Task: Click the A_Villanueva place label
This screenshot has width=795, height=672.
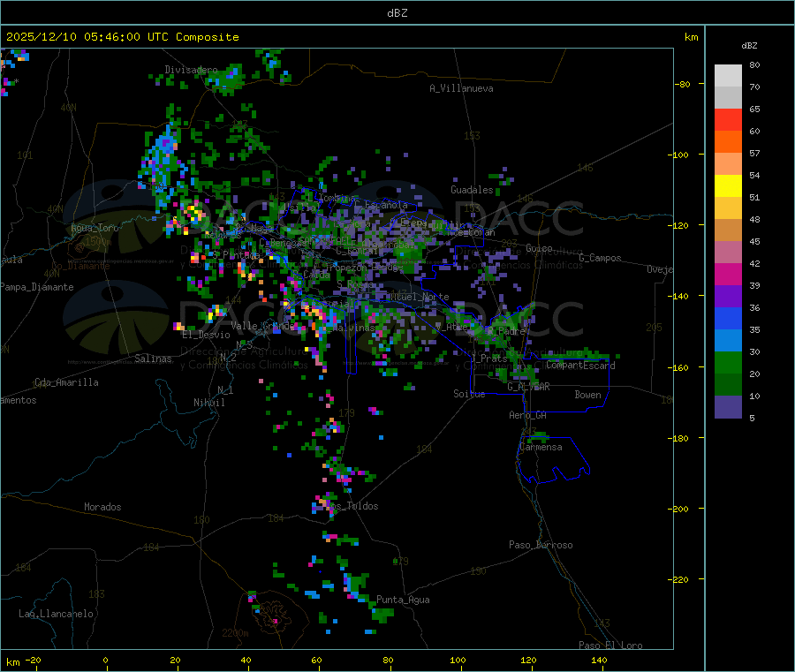Action: pos(461,88)
